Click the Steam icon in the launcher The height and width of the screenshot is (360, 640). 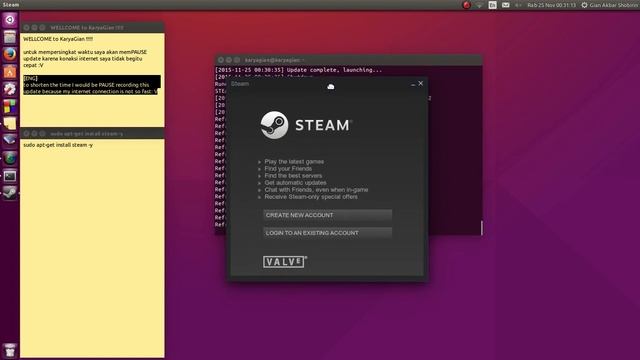tap(10, 193)
